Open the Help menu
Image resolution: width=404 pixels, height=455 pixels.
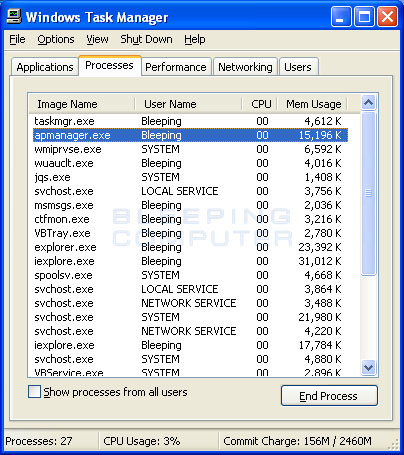point(195,39)
